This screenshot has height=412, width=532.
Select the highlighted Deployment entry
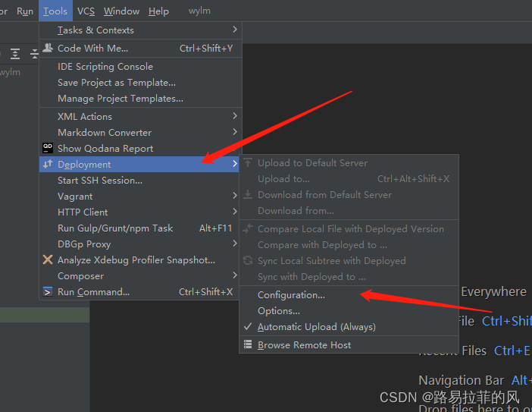click(x=139, y=165)
